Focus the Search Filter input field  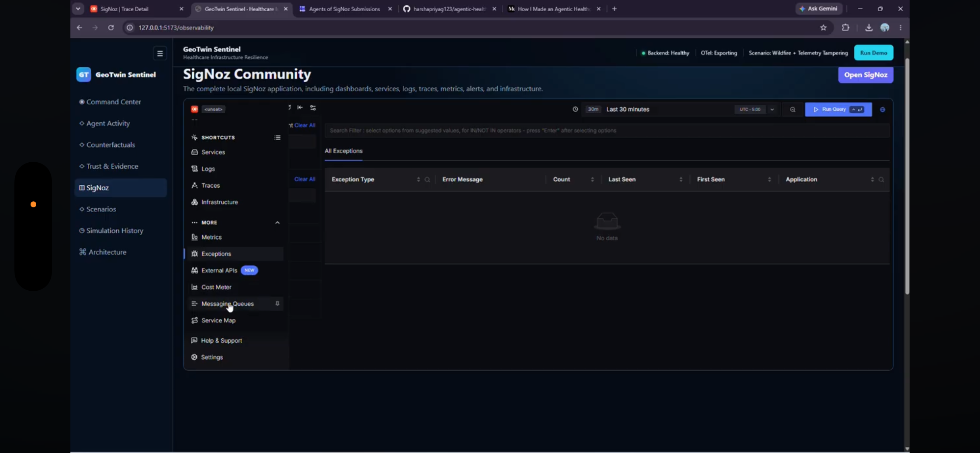607,130
